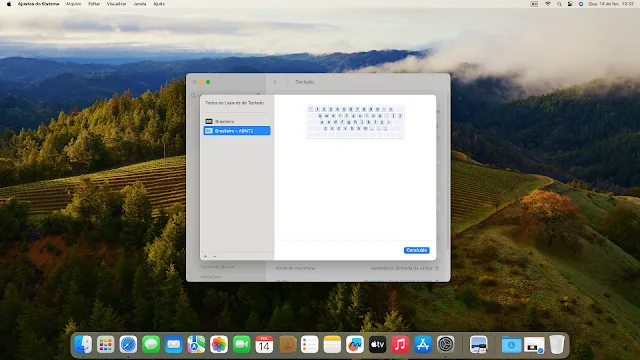Open the Downloads folder in the Dock
This screenshot has width=640, height=360.
511,344
